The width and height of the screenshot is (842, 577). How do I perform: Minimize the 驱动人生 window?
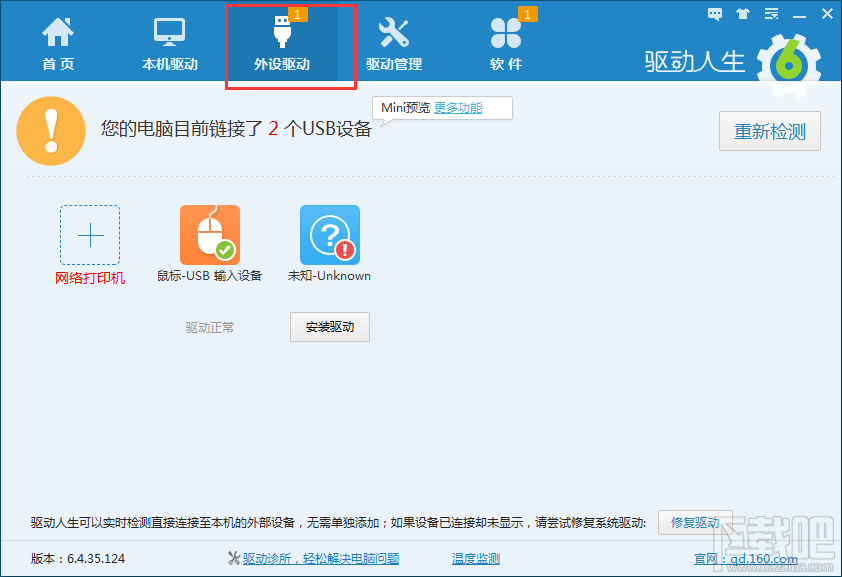tap(800, 15)
